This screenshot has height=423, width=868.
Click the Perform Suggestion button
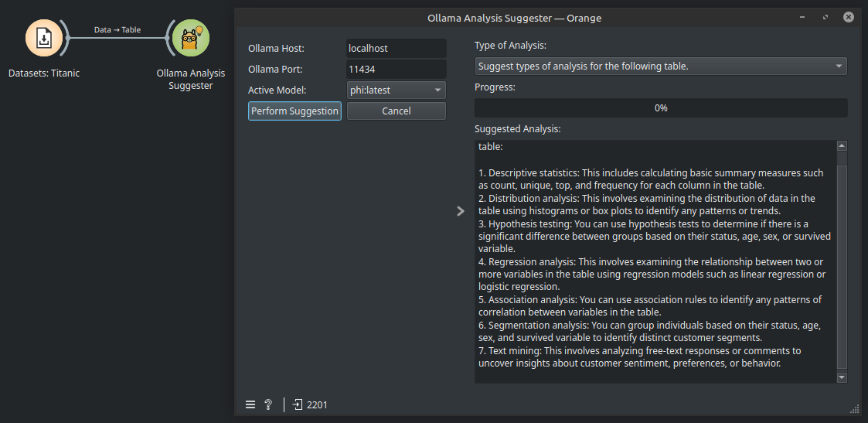(294, 111)
